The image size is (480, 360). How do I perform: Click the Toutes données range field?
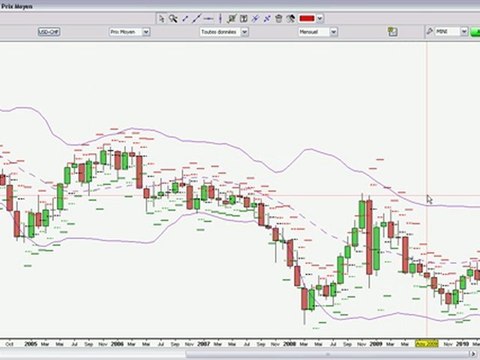point(220,32)
